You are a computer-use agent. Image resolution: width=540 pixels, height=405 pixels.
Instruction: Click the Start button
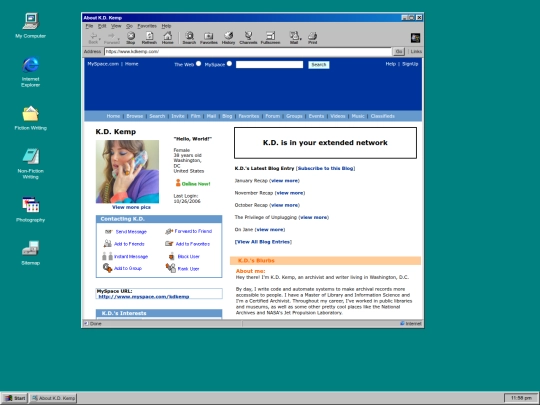(15, 398)
